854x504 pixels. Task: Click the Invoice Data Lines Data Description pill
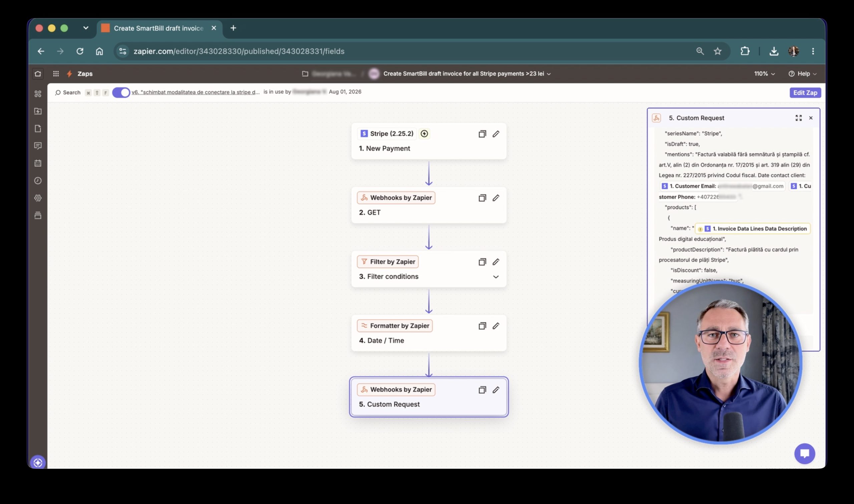pos(753,229)
